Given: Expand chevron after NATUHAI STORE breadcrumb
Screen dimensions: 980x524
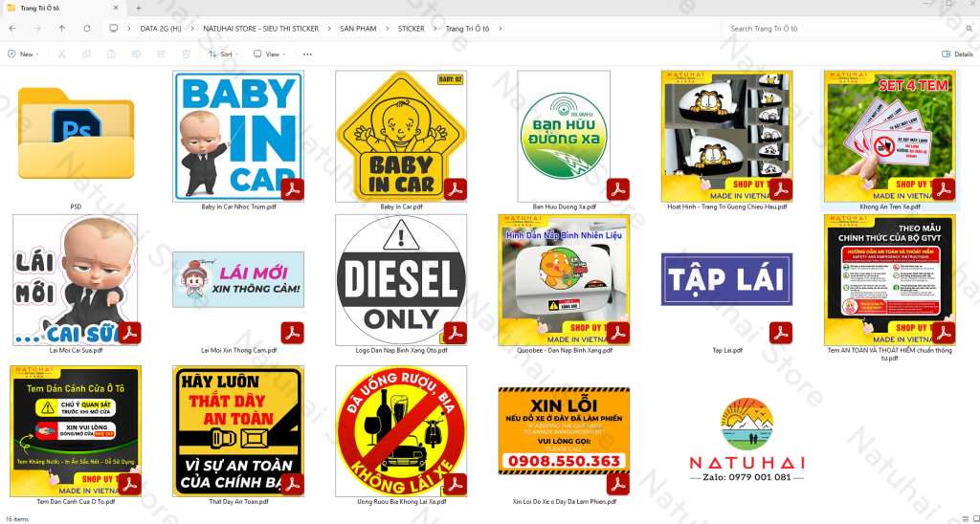Looking at the screenshot, I should point(329,29).
